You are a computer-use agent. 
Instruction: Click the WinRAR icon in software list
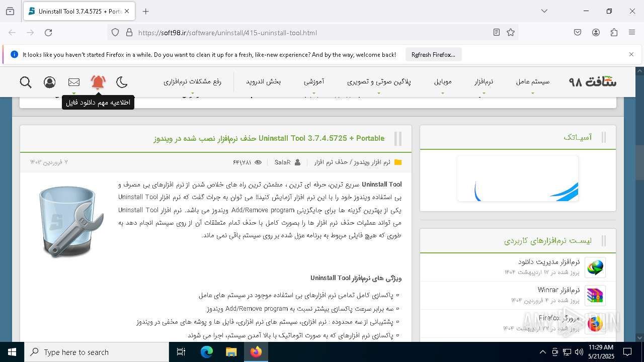coord(595,296)
